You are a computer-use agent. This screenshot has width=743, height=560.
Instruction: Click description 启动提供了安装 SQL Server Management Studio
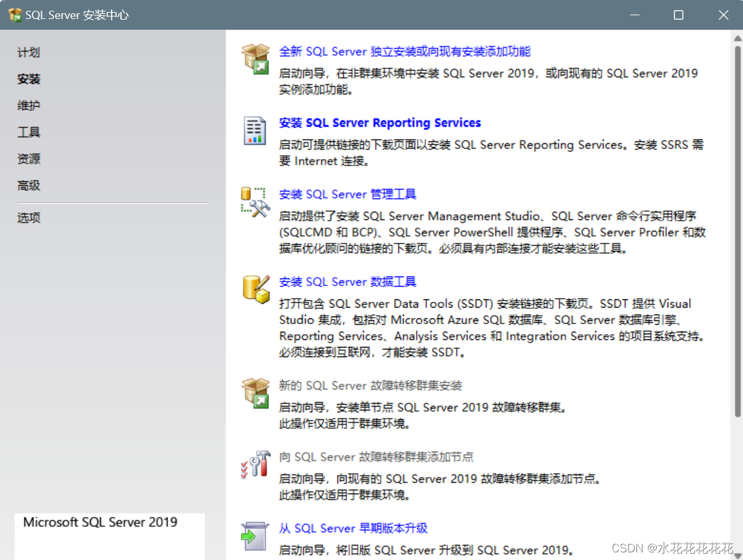pyautogui.click(x=492, y=232)
